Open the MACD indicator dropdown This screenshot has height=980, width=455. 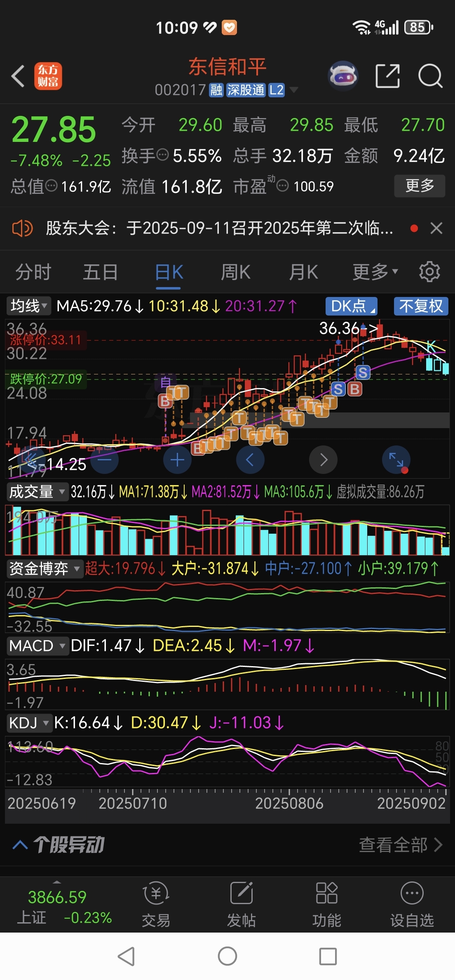pos(37,645)
